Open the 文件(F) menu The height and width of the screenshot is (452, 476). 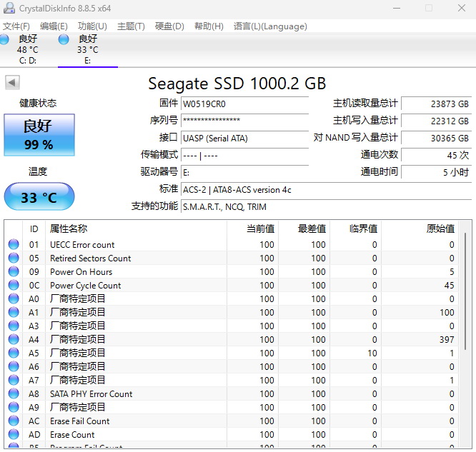tap(16, 26)
